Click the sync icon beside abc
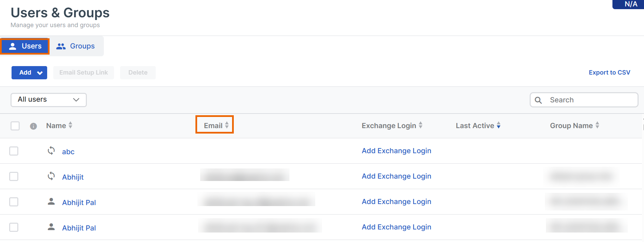Viewport: 644px width, 242px height. (51, 150)
